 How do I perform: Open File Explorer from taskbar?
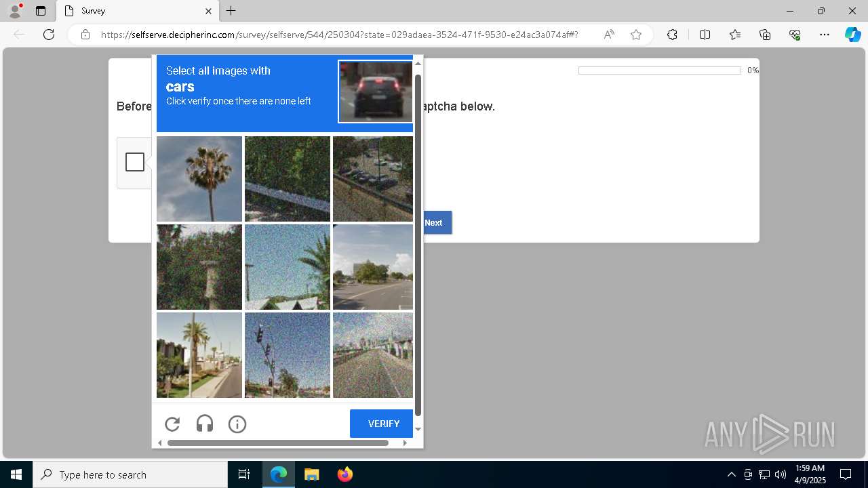pos(311,474)
